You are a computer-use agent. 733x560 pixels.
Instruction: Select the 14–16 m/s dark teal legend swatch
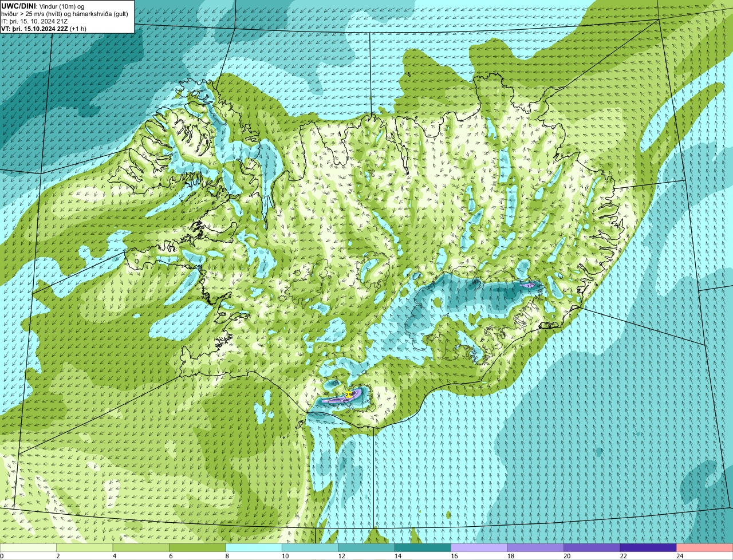click(x=423, y=548)
